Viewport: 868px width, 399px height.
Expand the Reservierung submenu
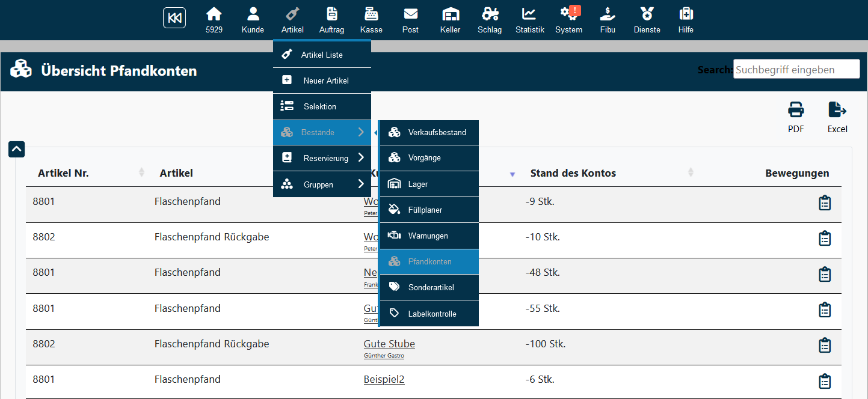click(322, 158)
